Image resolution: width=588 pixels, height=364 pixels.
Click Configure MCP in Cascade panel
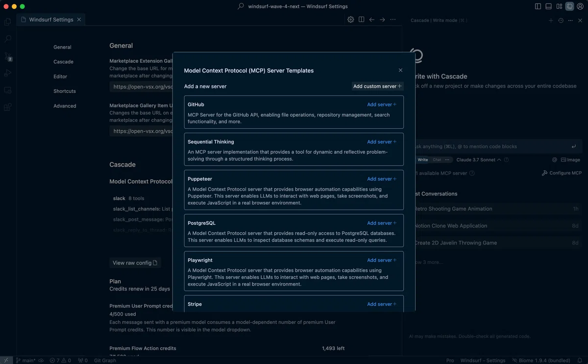(x=562, y=173)
